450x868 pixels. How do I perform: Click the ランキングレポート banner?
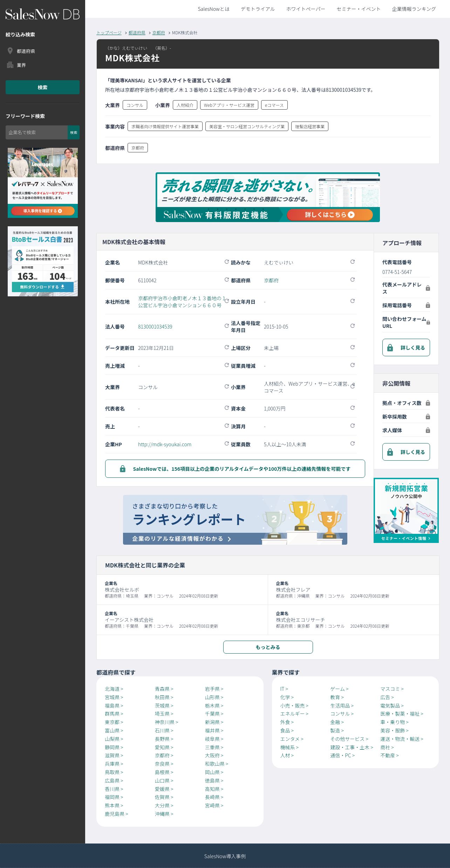pyautogui.click(x=235, y=520)
